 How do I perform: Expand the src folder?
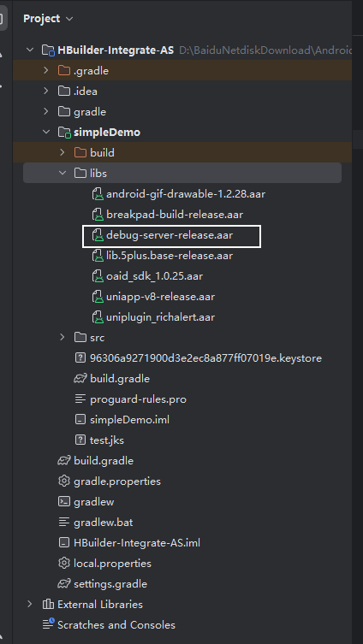click(62, 338)
